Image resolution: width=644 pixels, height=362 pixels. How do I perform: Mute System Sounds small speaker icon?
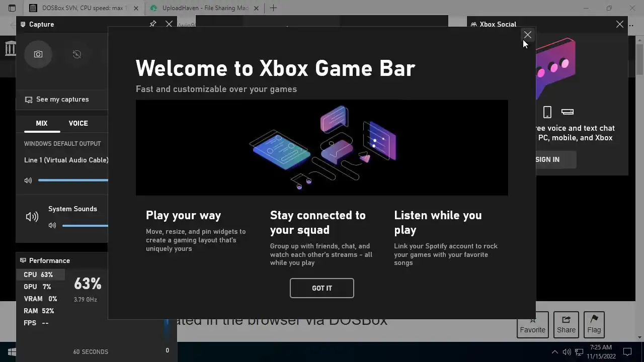tap(52, 225)
